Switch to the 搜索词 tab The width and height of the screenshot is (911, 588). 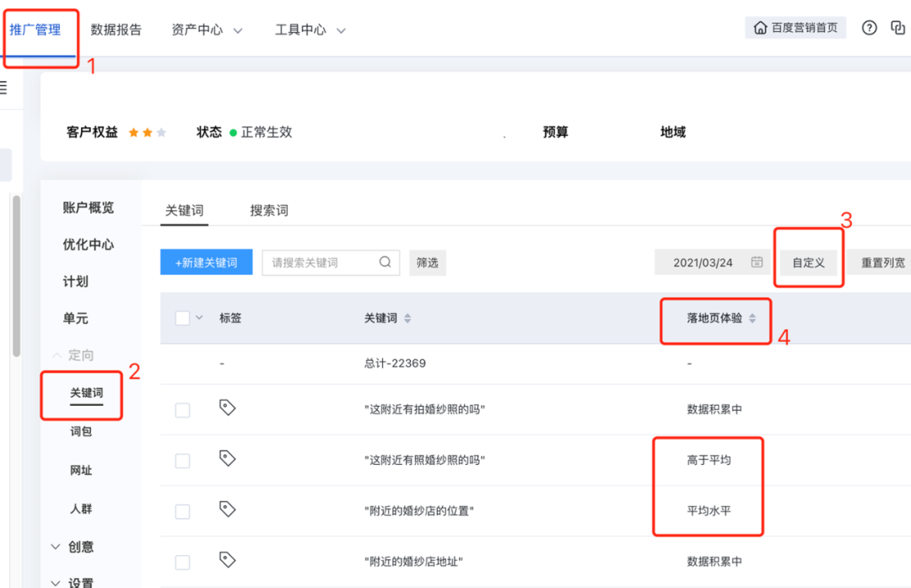[269, 211]
